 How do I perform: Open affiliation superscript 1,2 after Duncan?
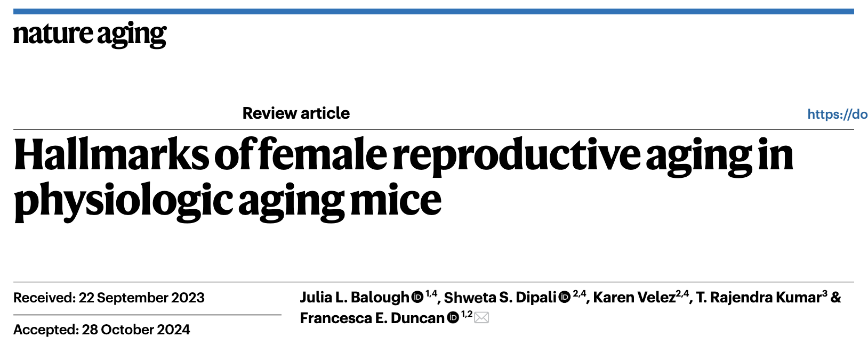467,314
